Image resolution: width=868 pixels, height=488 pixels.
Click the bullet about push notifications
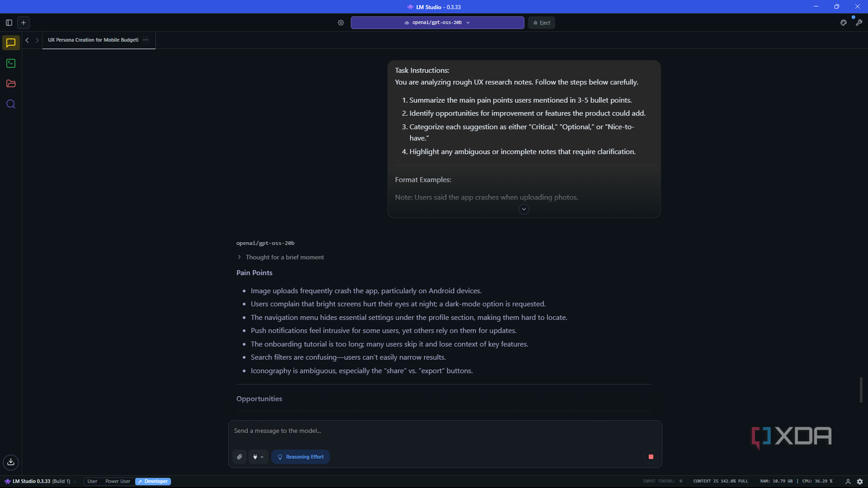pos(384,331)
